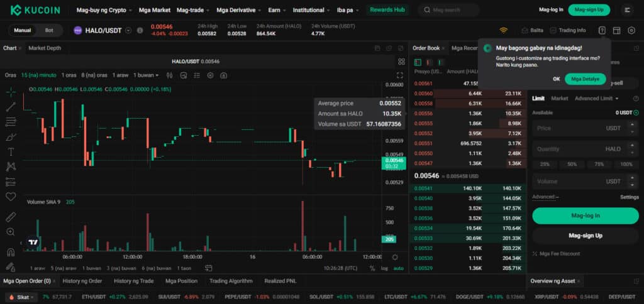Click the info icon next to HALO/USDT
Screen dimensions: 644x304
click(x=140, y=30)
